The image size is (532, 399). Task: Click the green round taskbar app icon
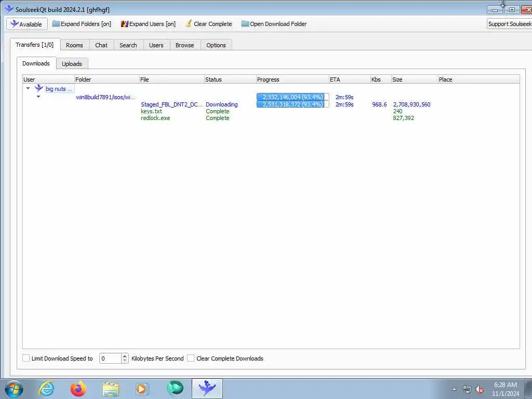tap(175, 389)
